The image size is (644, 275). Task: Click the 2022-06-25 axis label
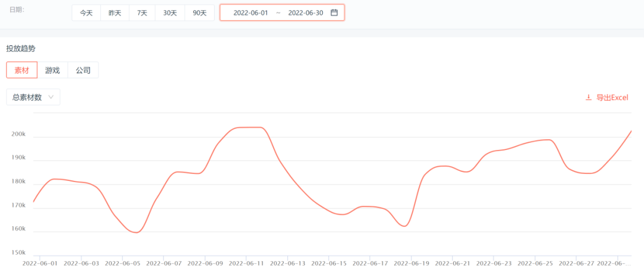(x=534, y=263)
